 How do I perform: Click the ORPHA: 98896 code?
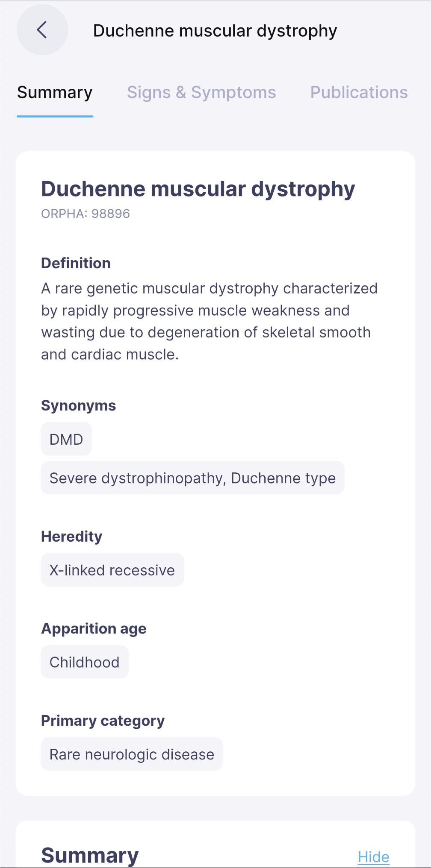click(x=86, y=214)
